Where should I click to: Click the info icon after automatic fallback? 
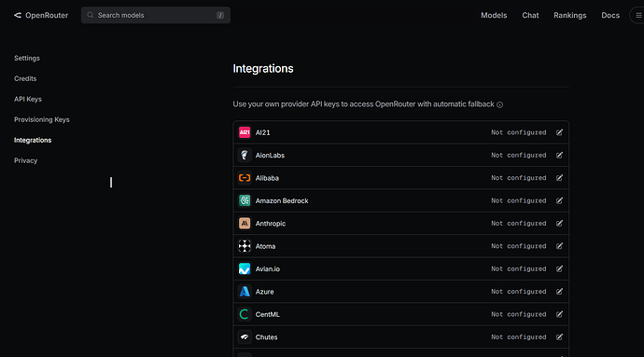click(x=500, y=104)
